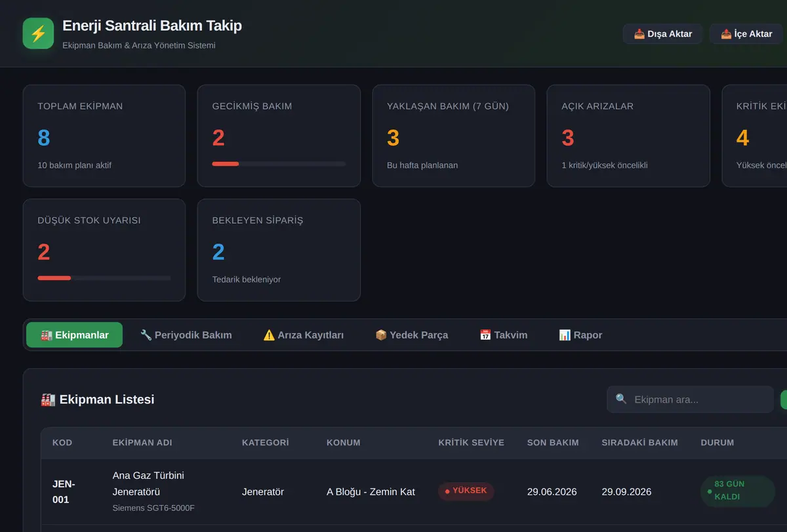Click the Düşük Stok Uyarısı progress bar
787x532 pixels.
coord(104,278)
